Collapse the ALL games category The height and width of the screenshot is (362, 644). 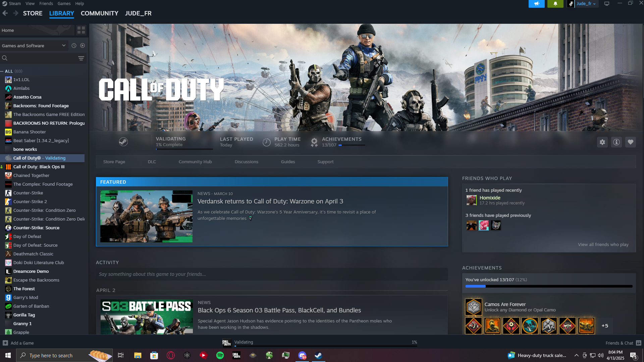[x=2, y=71]
